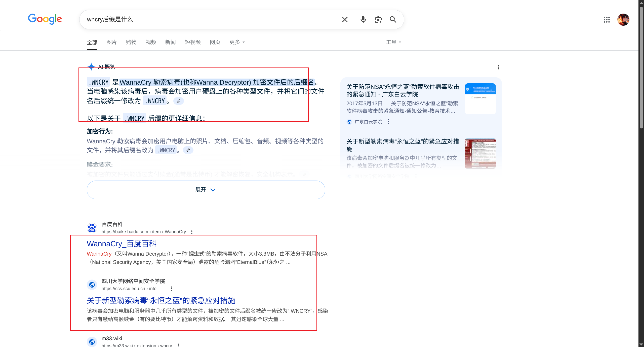Click NSA notice thumbnail in side panel

pos(480,99)
